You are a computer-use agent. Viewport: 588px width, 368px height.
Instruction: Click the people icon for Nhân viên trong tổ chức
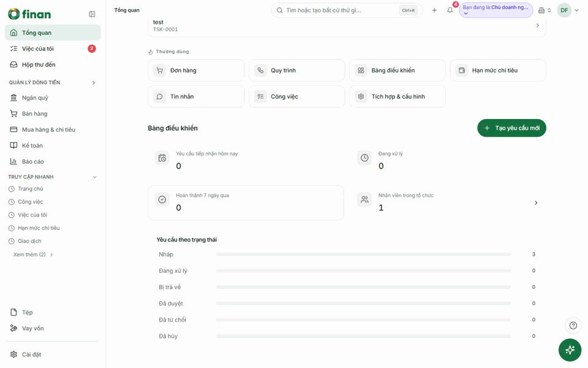click(364, 200)
